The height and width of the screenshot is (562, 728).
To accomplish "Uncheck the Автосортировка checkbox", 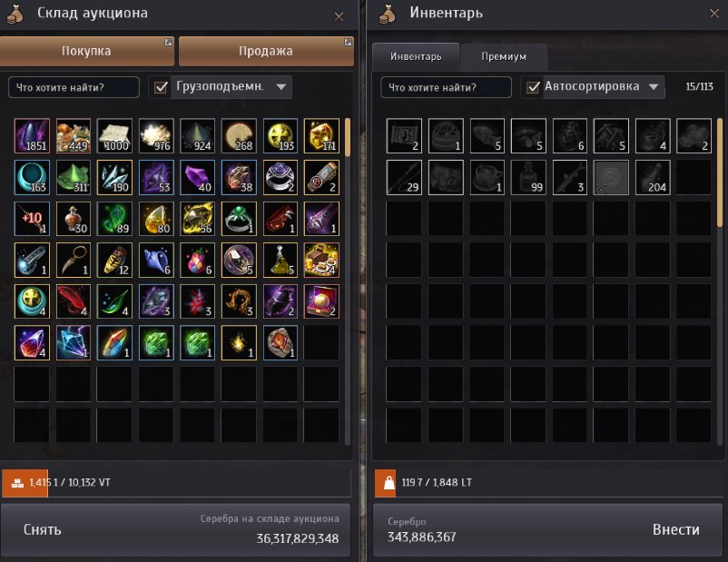I will click(533, 87).
